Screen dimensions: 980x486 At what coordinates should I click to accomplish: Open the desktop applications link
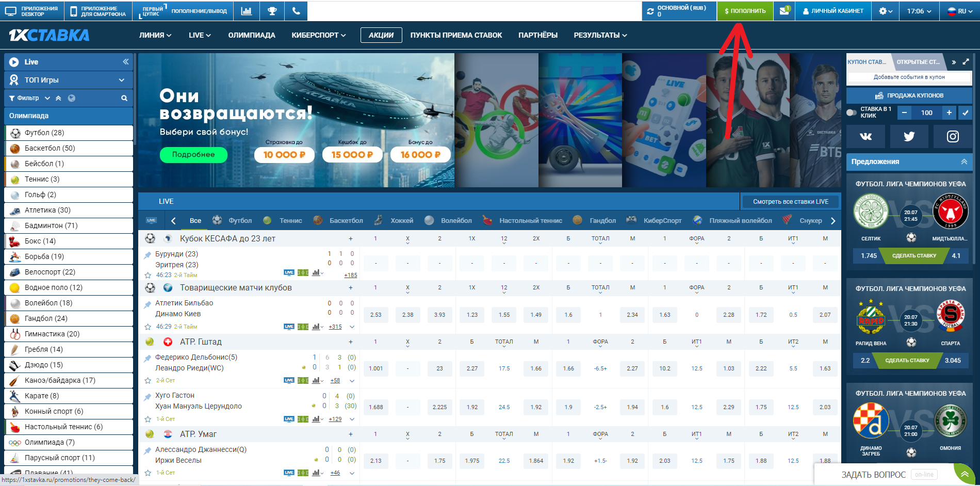[x=32, y=11]
